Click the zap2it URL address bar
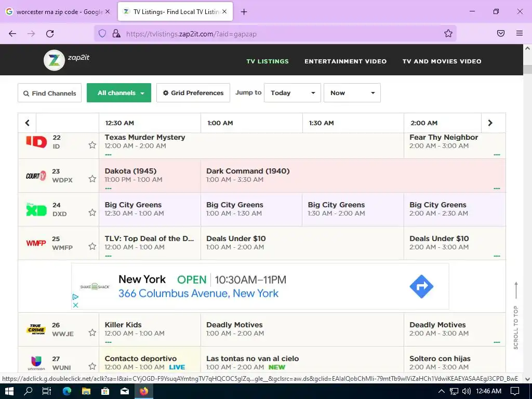This screenshot has height=399, width=532. [275, 34]
